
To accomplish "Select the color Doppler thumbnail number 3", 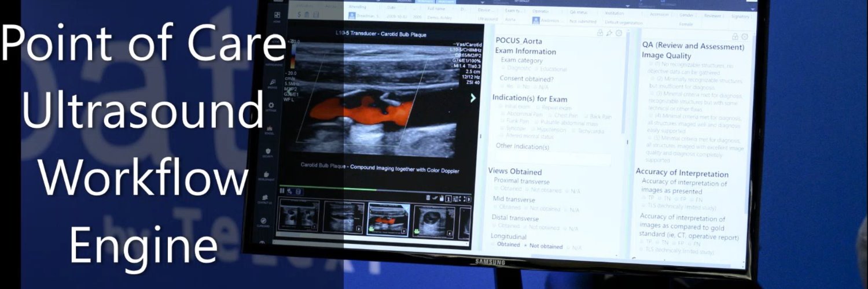I will pos(388,219).
